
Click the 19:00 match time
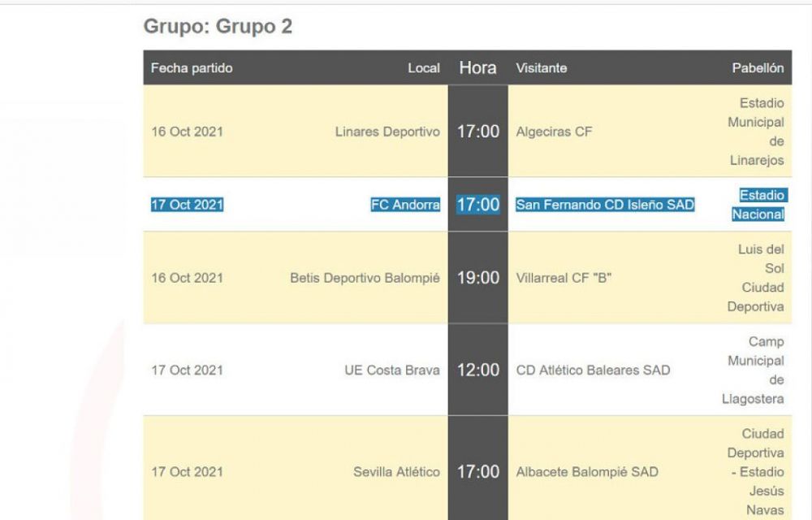477,278
